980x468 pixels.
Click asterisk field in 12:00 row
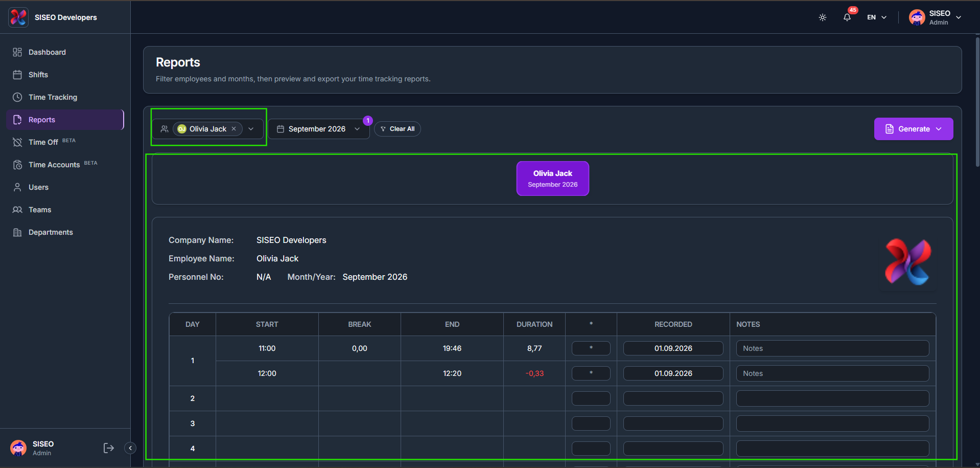coord(591,373)
